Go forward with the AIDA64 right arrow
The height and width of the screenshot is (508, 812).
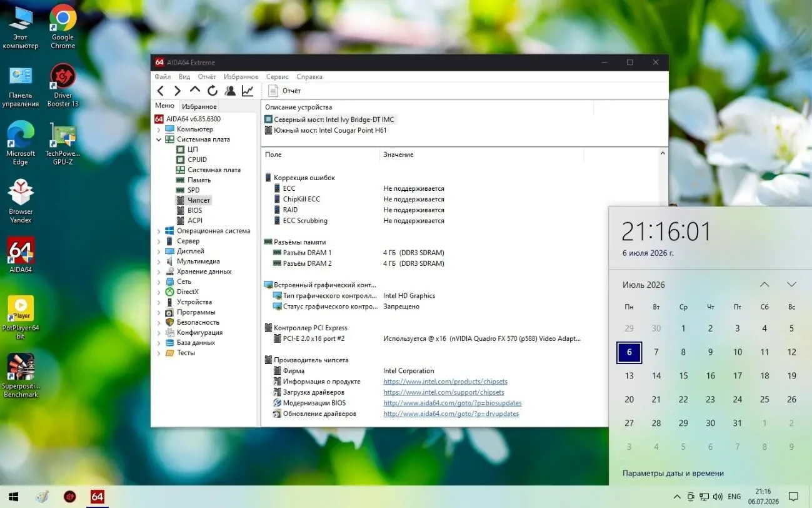click(x=178, y=91)
